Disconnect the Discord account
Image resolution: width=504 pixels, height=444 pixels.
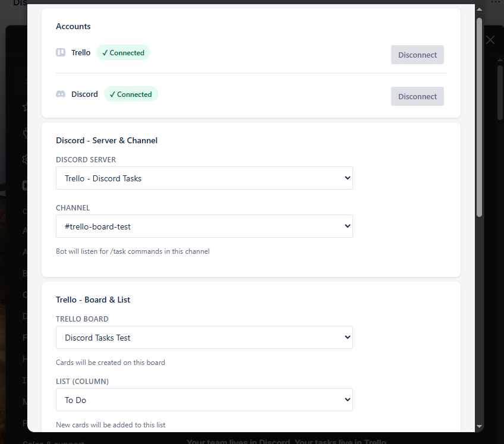pos(417,96)
